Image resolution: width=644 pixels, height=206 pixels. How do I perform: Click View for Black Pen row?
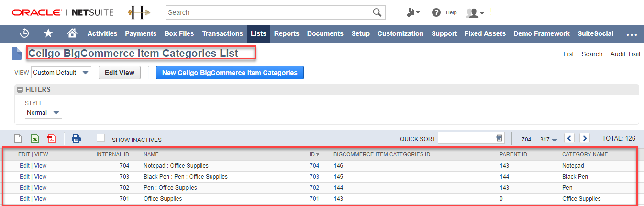41,177
